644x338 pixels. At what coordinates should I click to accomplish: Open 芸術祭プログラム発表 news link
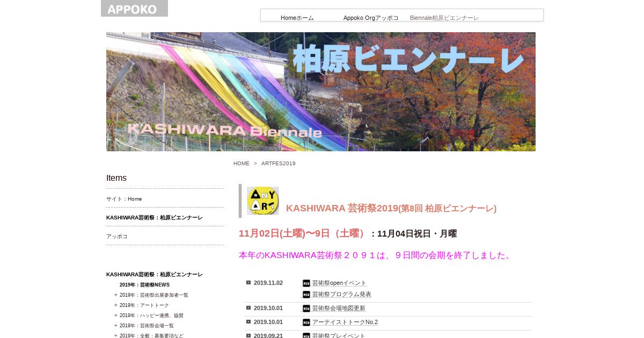pos(342,295)
